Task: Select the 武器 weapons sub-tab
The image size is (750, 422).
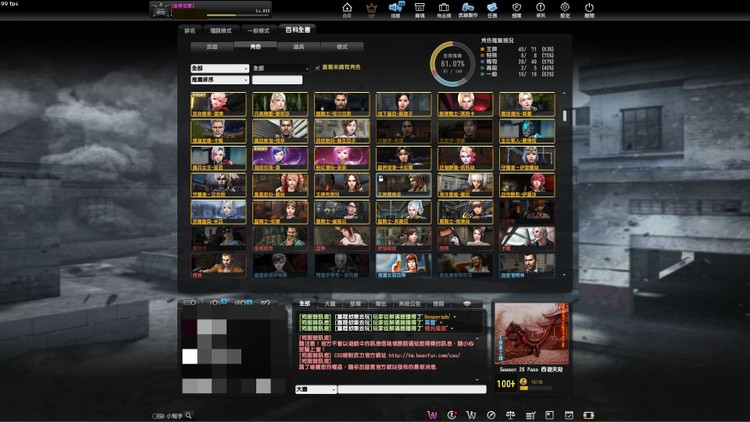Action: click(212, 46)
